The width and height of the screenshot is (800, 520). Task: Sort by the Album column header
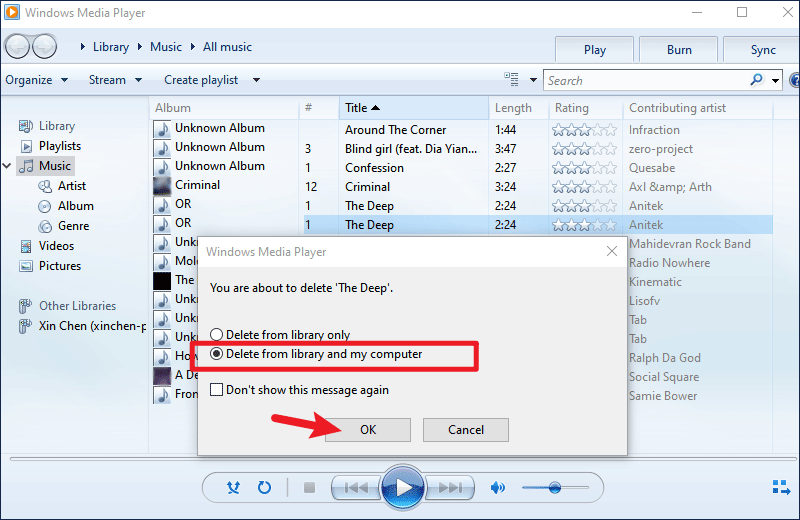(x=224, y=108)
